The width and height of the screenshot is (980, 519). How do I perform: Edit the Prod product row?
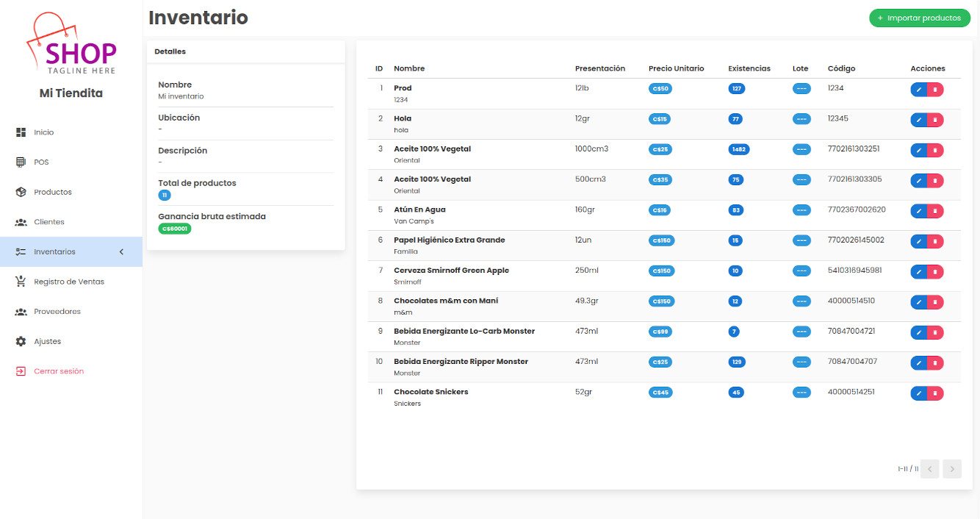pos(918,90)
